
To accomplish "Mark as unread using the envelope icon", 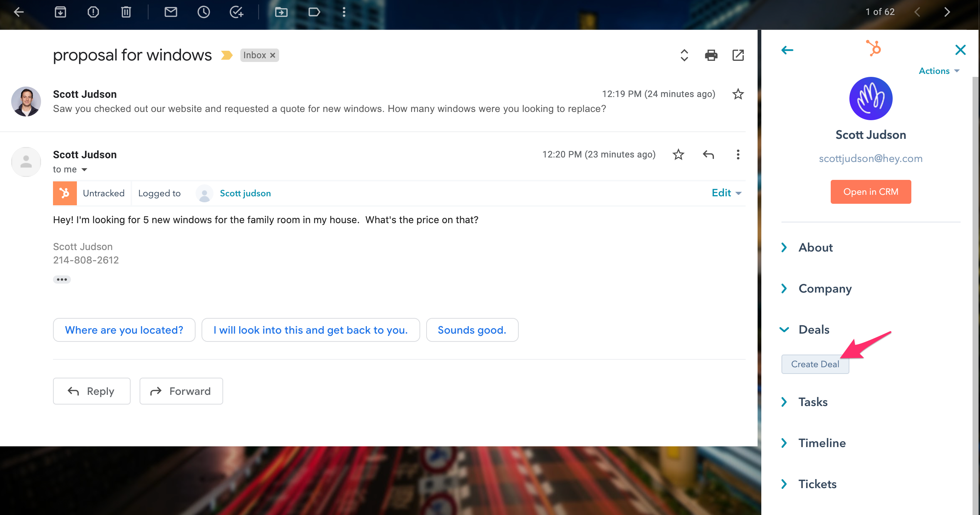I will pos(171,12).
